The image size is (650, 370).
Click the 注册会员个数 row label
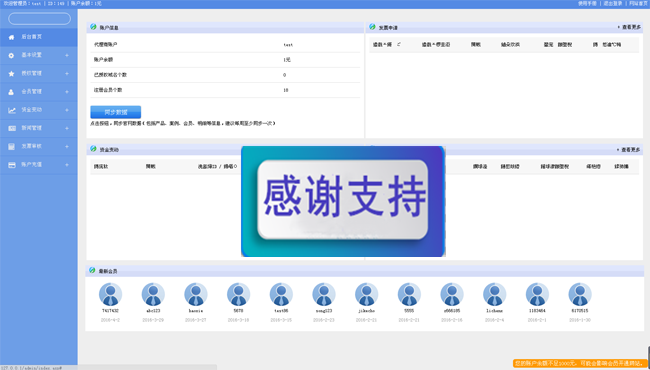coord(108,90)
